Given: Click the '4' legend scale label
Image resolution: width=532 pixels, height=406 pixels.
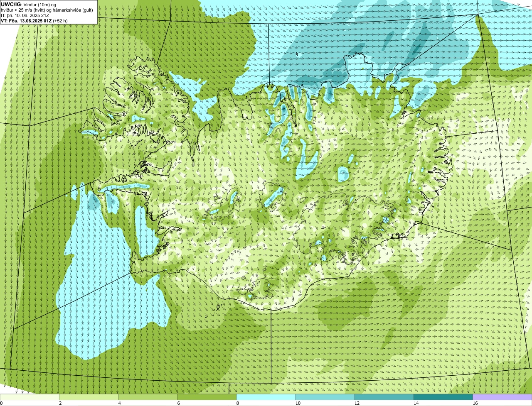Looking at the screenshot, I should point(119,403).
